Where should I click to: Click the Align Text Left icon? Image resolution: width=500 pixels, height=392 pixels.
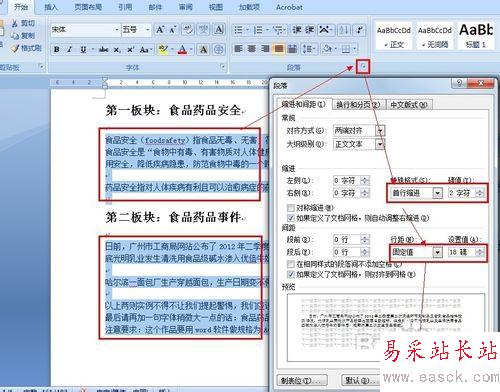238,49
